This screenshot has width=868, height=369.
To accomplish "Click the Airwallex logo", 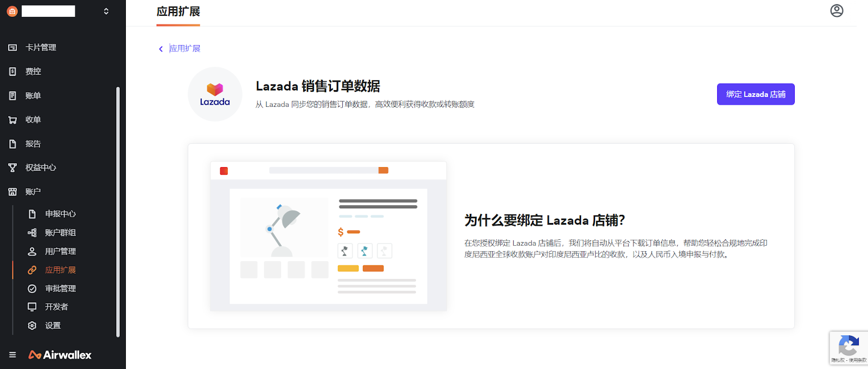I will click(60, 355).
